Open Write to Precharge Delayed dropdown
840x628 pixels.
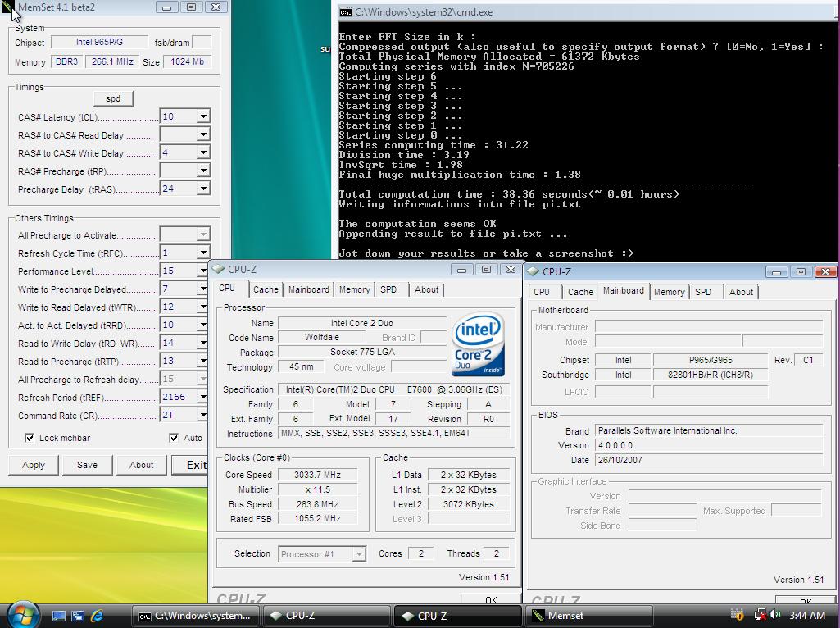tap(203, 289)
